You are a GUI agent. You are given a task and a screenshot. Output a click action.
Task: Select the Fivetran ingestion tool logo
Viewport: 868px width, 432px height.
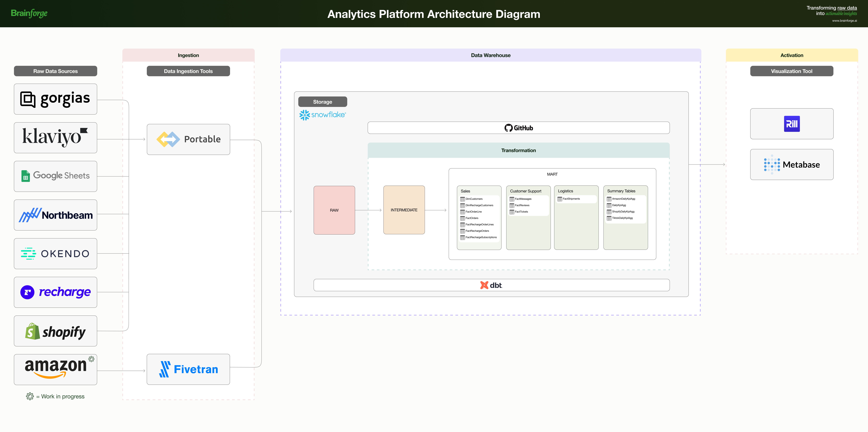[x=188, y=369]
